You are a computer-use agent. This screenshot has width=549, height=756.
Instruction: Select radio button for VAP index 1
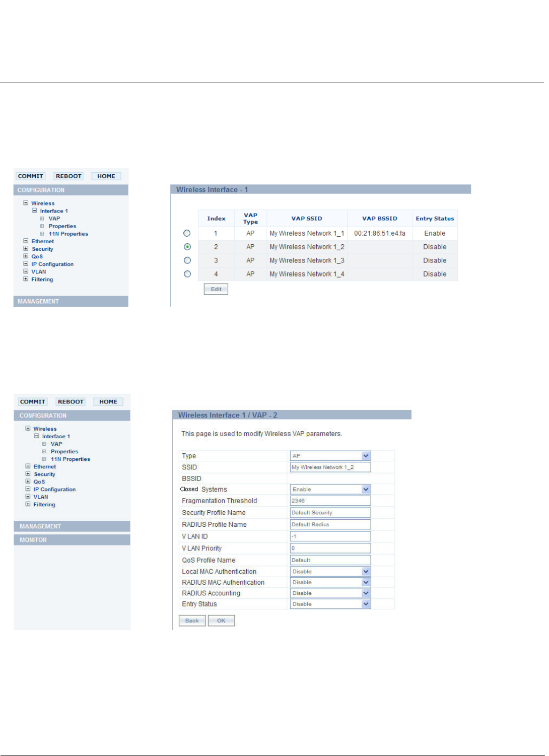click(x=187, y=233)
